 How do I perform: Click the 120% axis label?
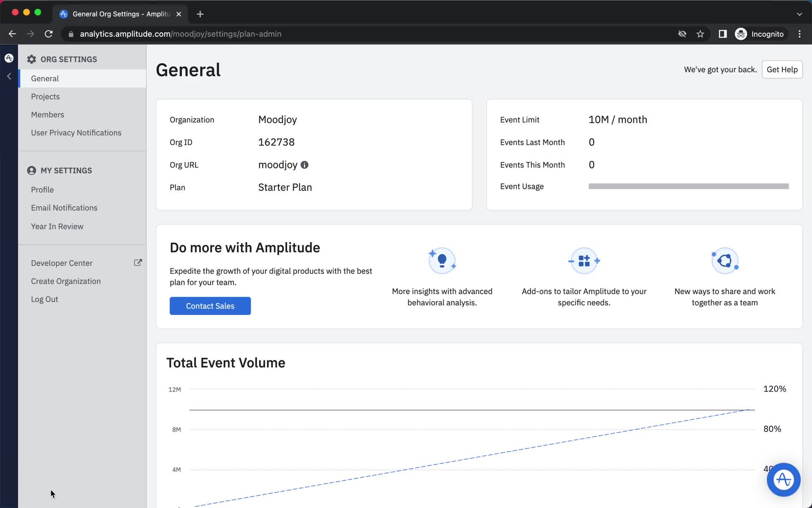click(x=775, y=389)
